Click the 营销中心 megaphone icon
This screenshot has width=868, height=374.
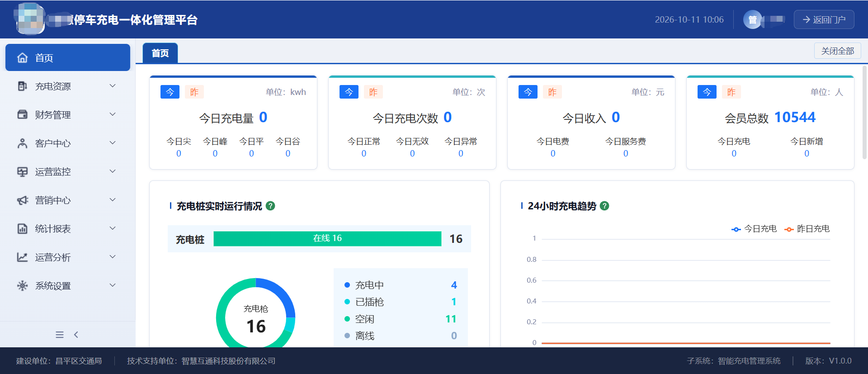point(22,200)
